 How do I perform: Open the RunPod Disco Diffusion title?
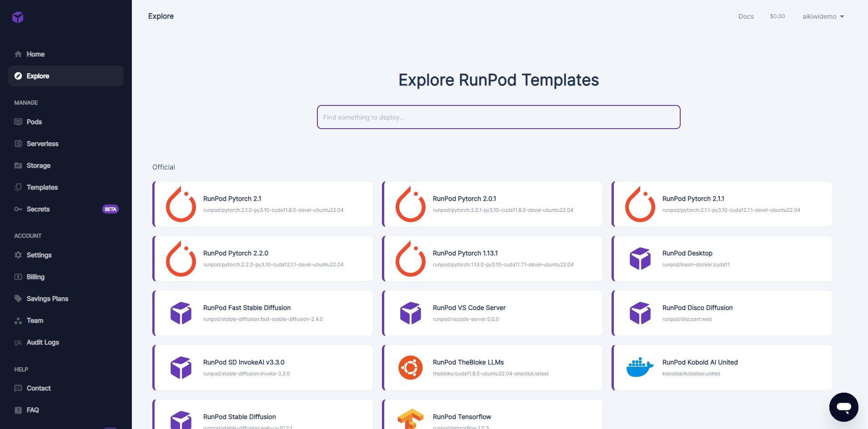(x=697, y=308)
